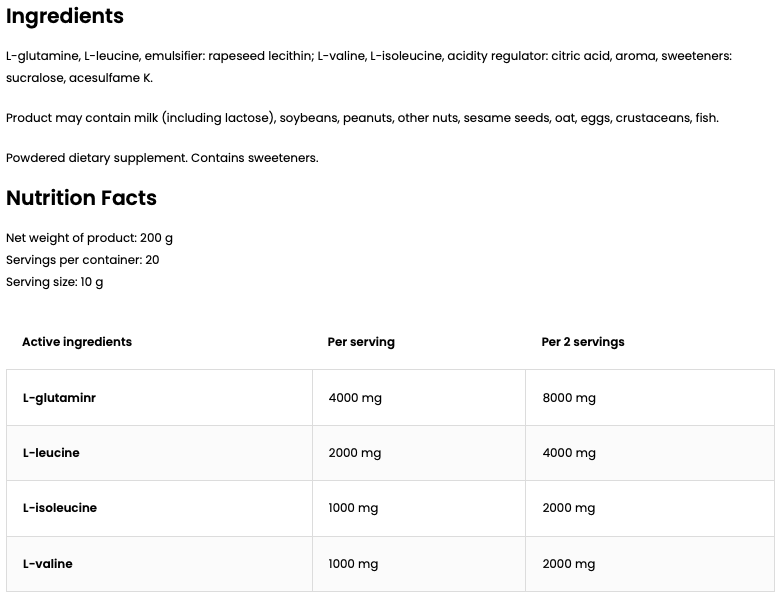The image size is (780, 599).
Task: Select the ingredients list paragraph starting with L-glutamine
Action: [x=368, y=66]
